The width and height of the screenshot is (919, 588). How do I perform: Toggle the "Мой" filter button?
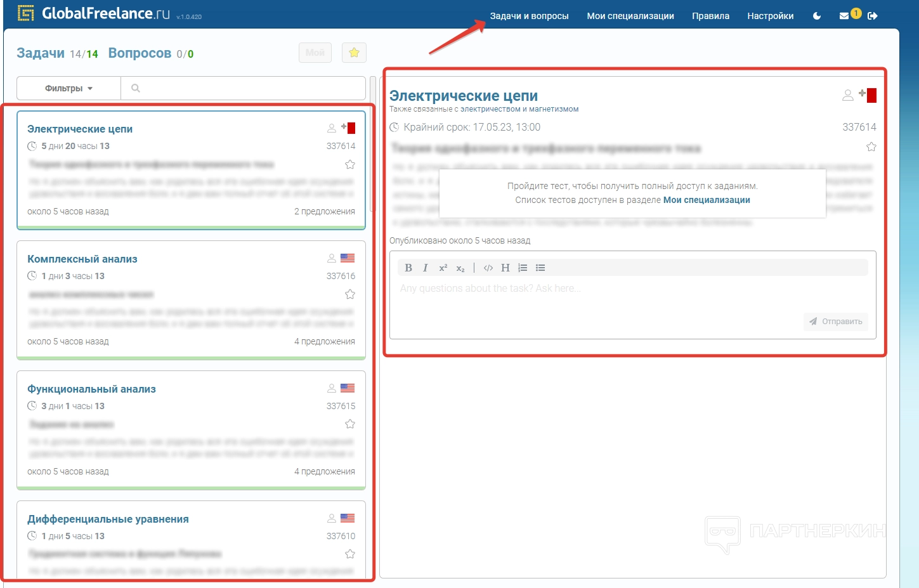click(315, 53)
